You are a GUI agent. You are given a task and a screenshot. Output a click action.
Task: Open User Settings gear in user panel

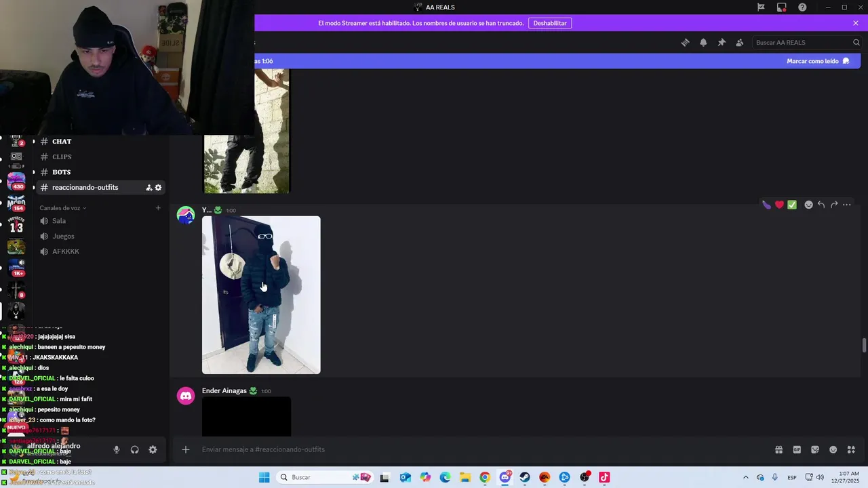(153, 450)
